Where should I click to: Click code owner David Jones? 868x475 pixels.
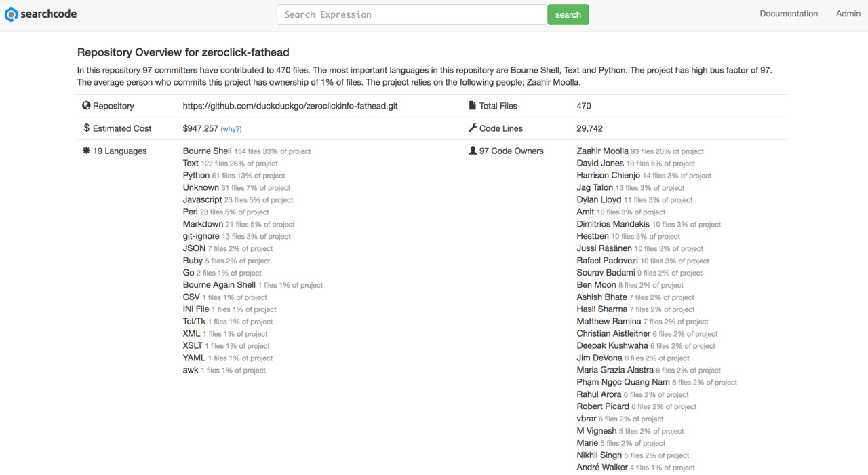pos(600,164)
